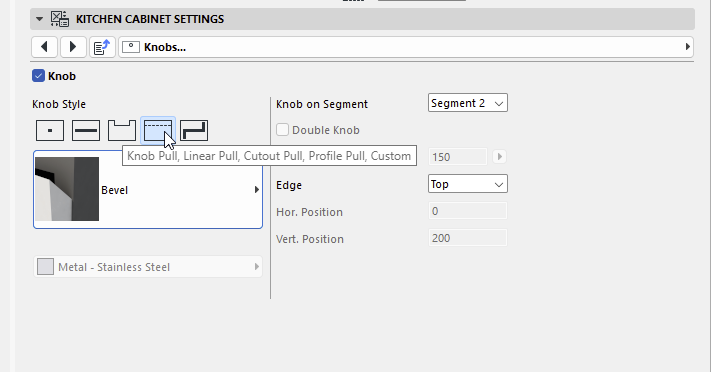The height and width of the screenshot is (372, 711).
Task: Select the Knob Pull style icon
Action: pos(50,131)
